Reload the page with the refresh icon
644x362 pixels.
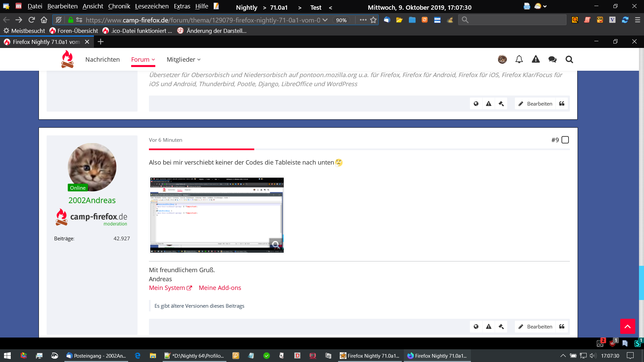point(32,20)
